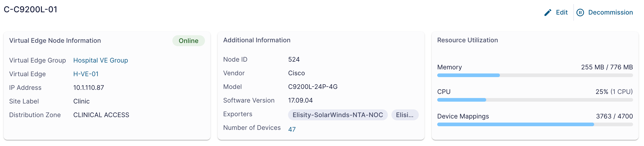Click the Memory usage progress bar
This screenshot has width=644, height=146.
tap(535, 75)
